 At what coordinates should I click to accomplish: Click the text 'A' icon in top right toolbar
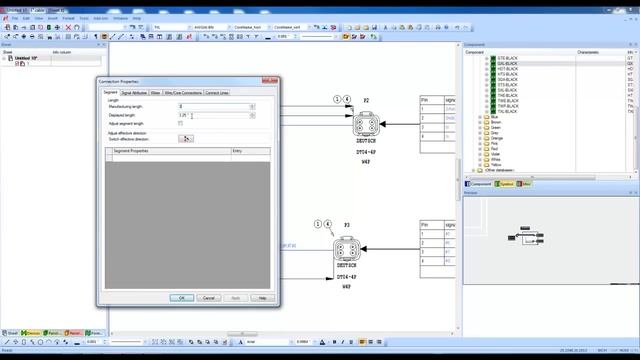pyautogui.click(x=385, y=27)
